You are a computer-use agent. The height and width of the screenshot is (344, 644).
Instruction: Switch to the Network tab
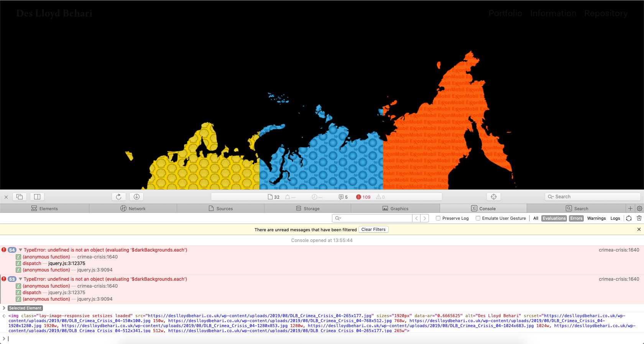point(133,209)
